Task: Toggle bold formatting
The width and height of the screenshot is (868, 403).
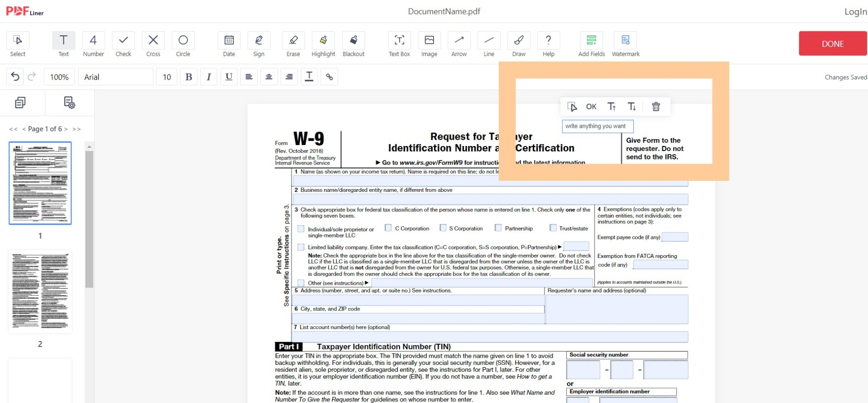Action: [189, 77]
